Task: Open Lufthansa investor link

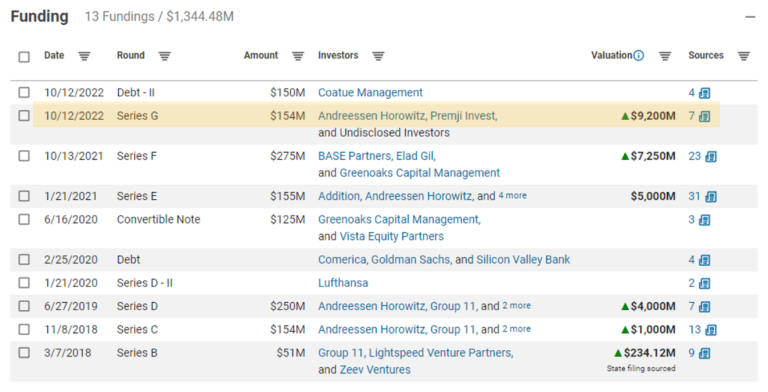Action: click(343, 283)
